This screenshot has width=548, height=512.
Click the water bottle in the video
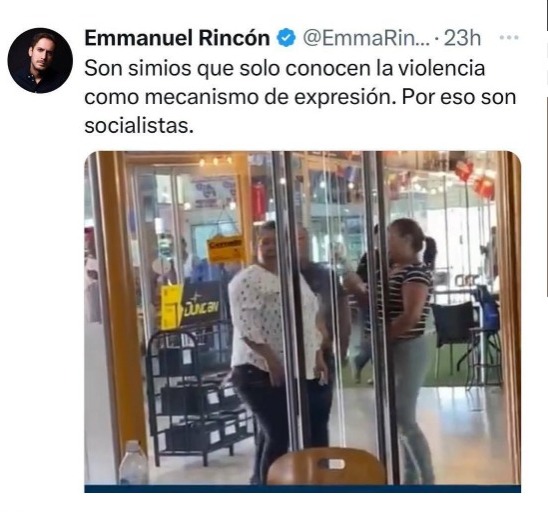(x=134, y=462)
